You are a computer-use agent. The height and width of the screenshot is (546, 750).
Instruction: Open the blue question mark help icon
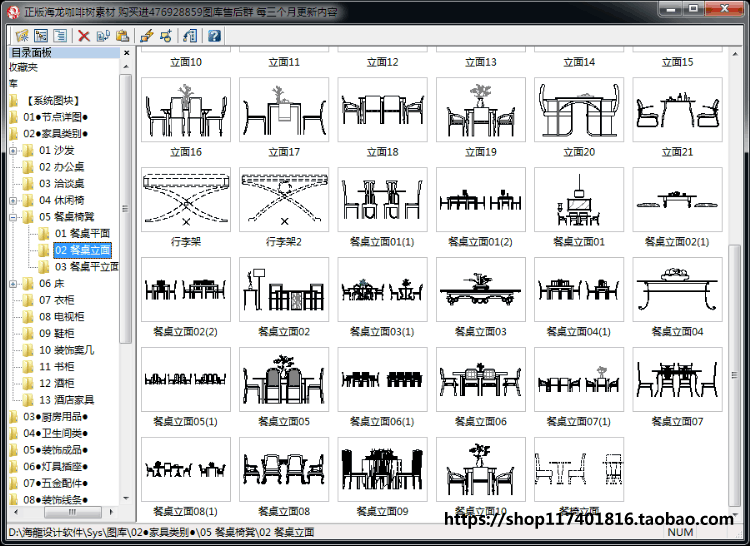(x=214, y=35)
